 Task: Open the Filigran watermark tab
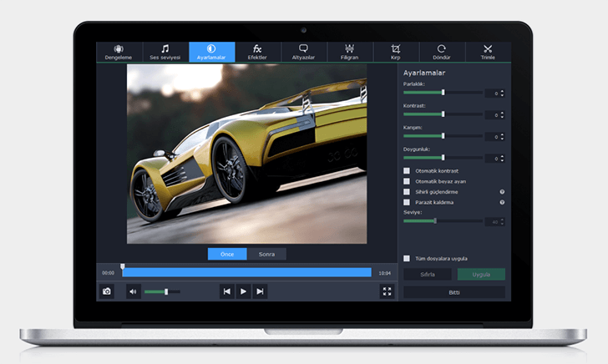(x=350, y=52)
